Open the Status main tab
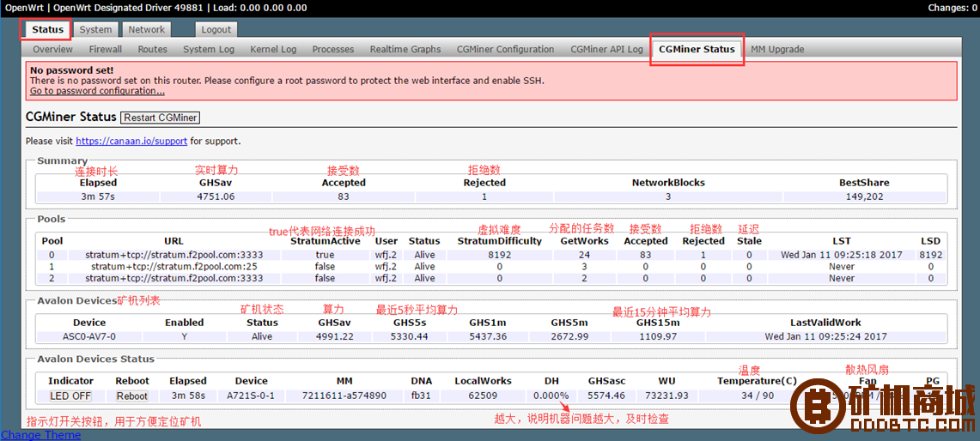 pos(47,29)
